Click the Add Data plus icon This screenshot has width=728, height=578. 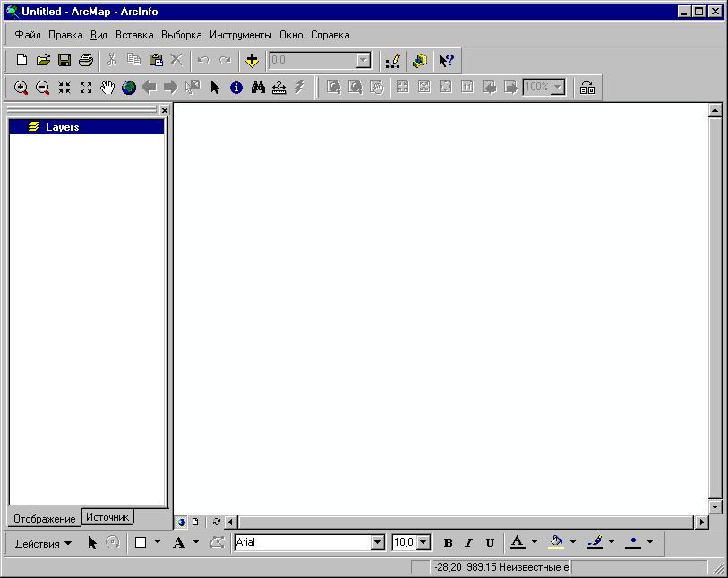coord(252,60)
